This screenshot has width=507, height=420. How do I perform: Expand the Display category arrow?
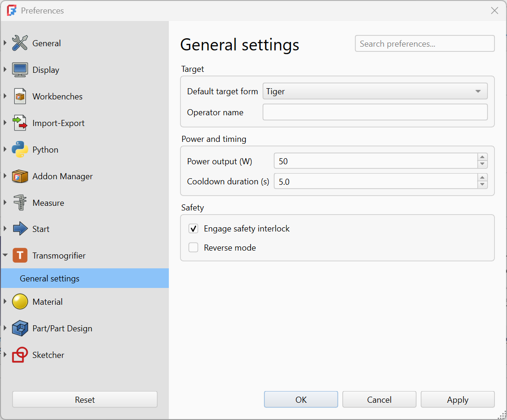(x=5, y=69)
